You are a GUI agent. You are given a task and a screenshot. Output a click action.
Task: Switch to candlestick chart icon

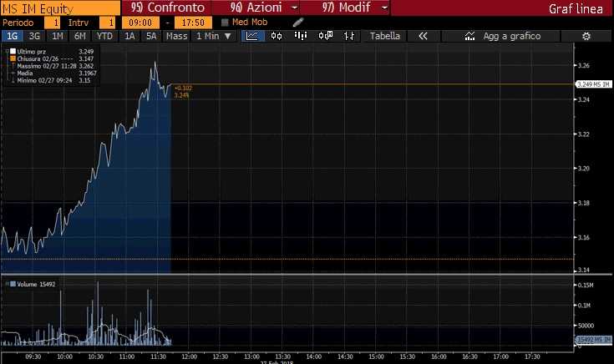coord(277,36)
